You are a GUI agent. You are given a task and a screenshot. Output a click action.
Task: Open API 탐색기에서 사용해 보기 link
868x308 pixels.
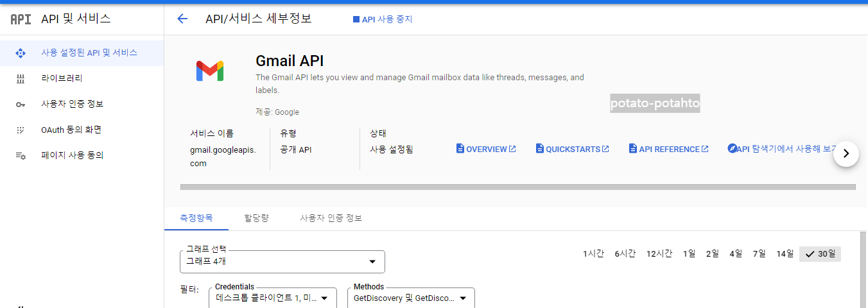point(783,149)
